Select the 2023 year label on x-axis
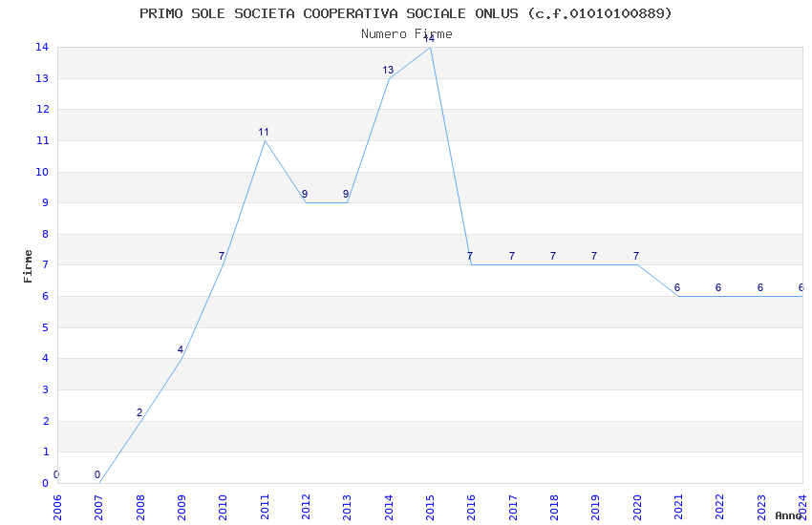Image resolution: width=812 pixels, height=525 pixels. 761,507
